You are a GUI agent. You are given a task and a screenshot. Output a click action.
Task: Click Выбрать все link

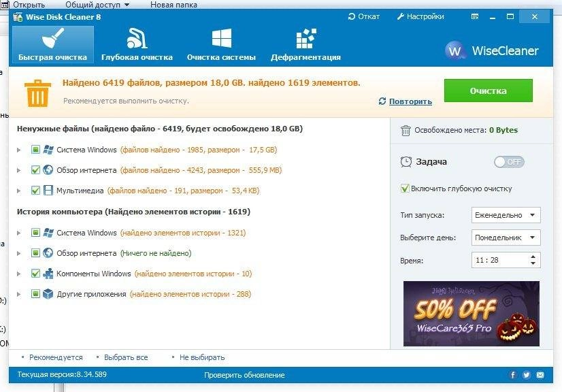[126, 357]
